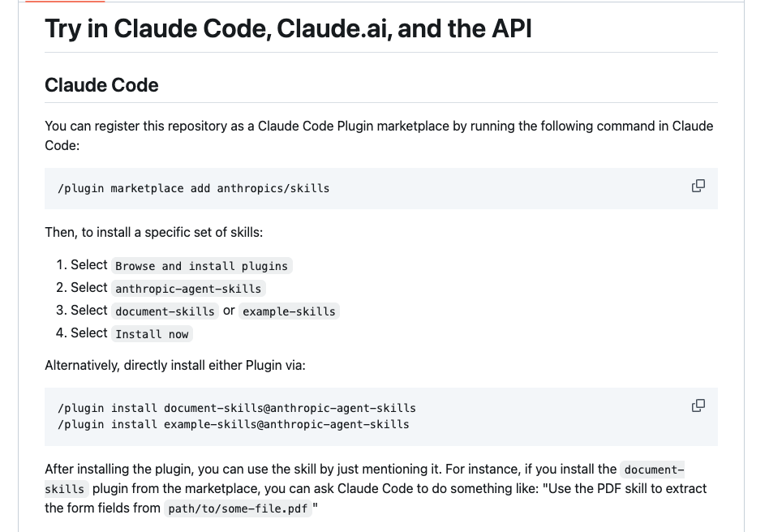Click the "Alternatively, directly install either Plugin" sentence
This screenshot has width=782, height=532.
click(175, 365)
